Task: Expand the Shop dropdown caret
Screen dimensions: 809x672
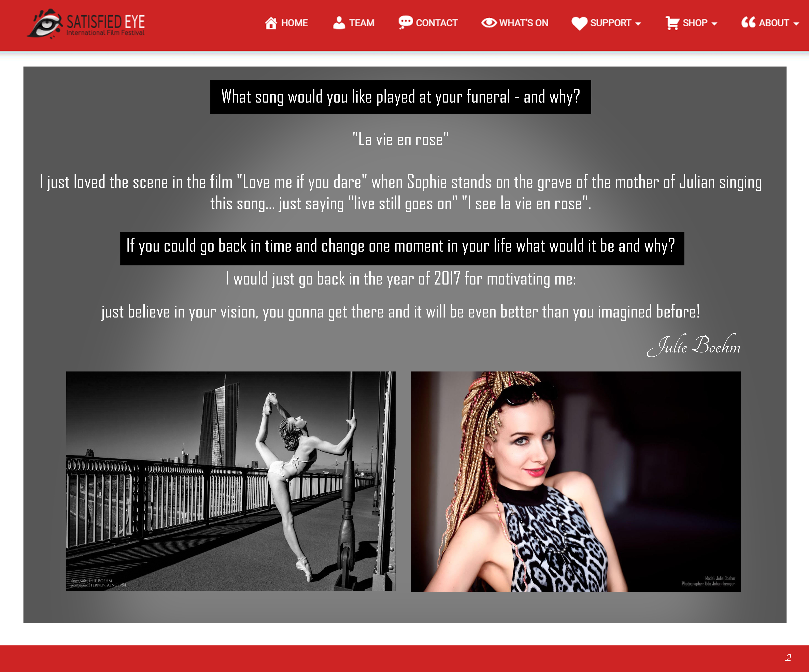Action: (714, 24)
